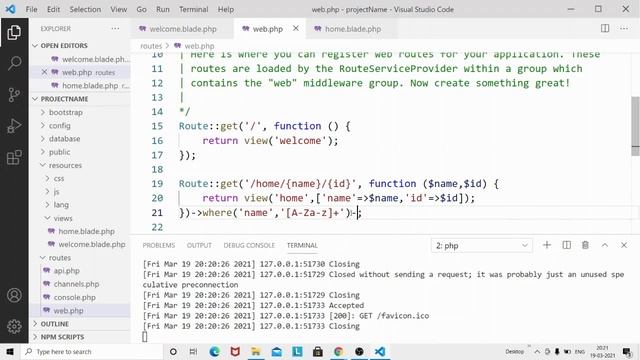Expand the bootstrap folder

(65, 112)
